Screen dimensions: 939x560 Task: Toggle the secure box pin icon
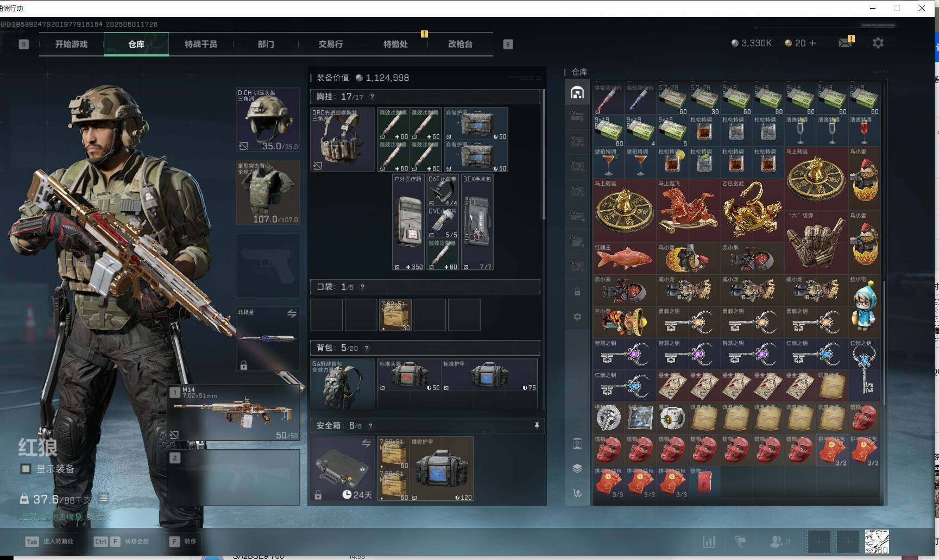pos(537,426)
